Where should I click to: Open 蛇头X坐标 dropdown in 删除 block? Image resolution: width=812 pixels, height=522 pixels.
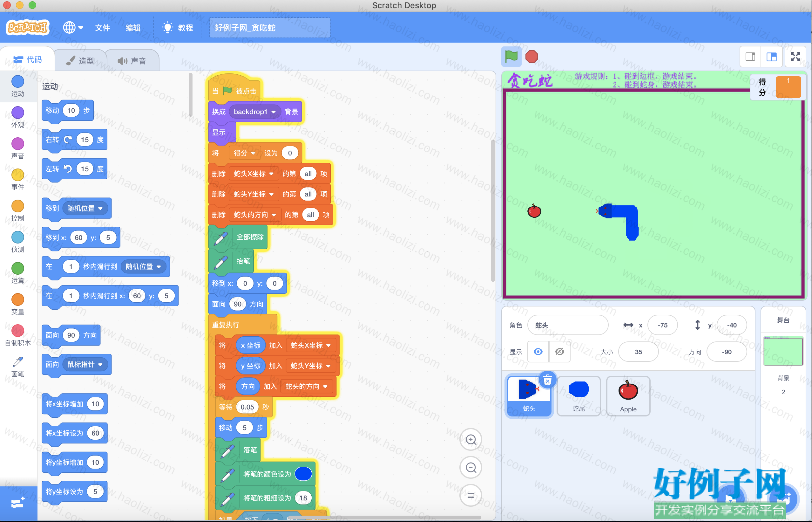click(254, 174)
